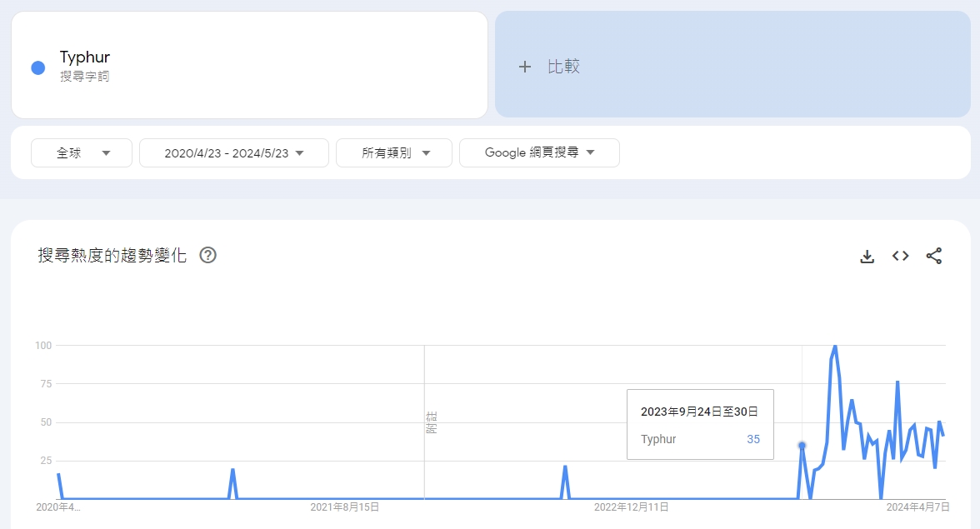Share the trend chart via share icon
The image size is (980, 529).
click(x=933, y=256)
